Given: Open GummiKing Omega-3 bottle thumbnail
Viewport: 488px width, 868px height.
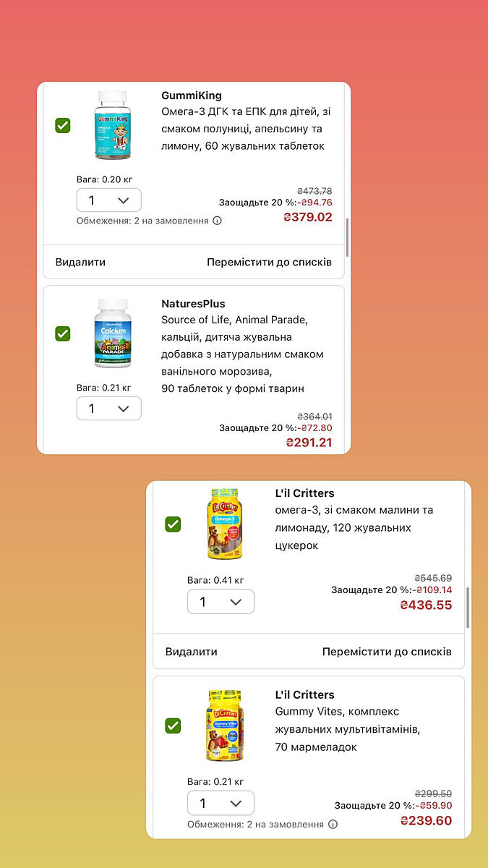Looking at the screenshot, I should [111, 126].
